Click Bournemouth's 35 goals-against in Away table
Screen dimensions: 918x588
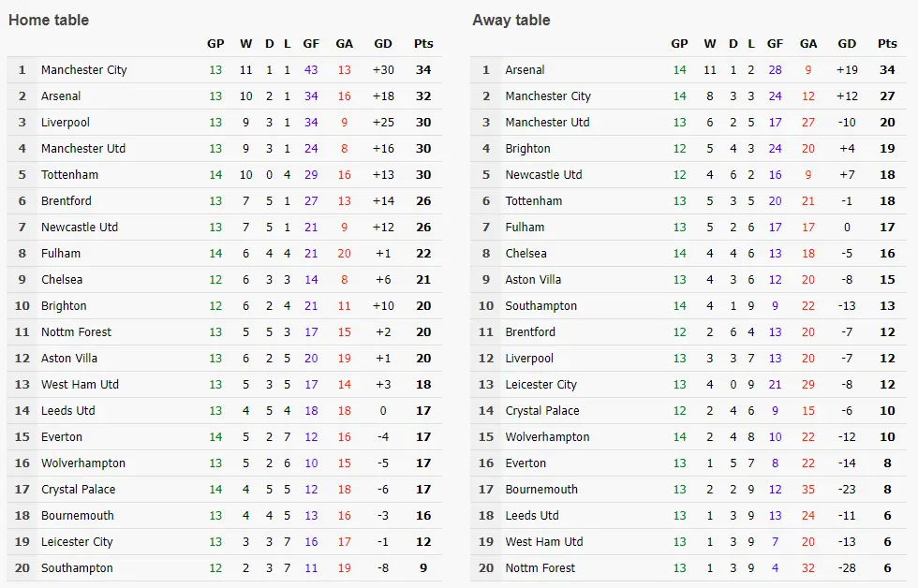tap(808, 490)
